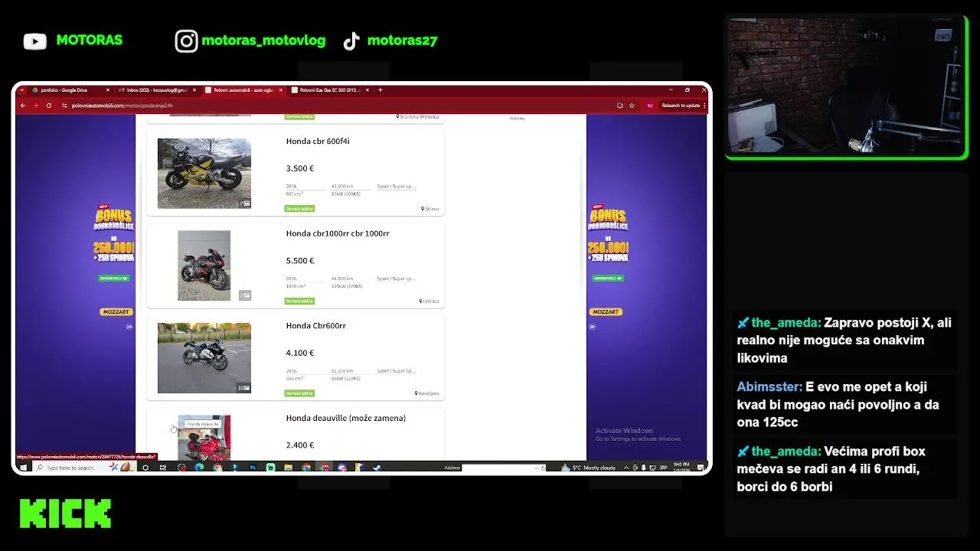Screen dimensions: 980x551
Task: Open site info icon left of URL
Action: [64, 105]
